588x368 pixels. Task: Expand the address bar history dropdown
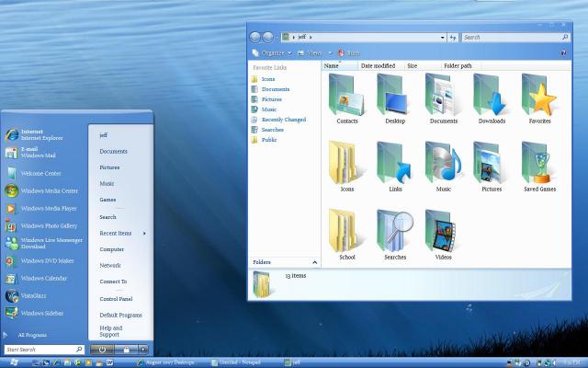click(443, 37)
